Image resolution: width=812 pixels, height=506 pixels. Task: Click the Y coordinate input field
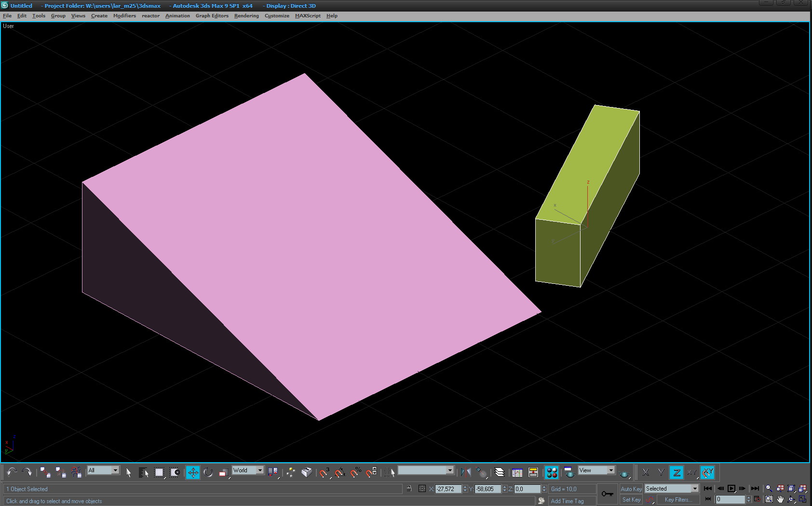pos(488,489)
